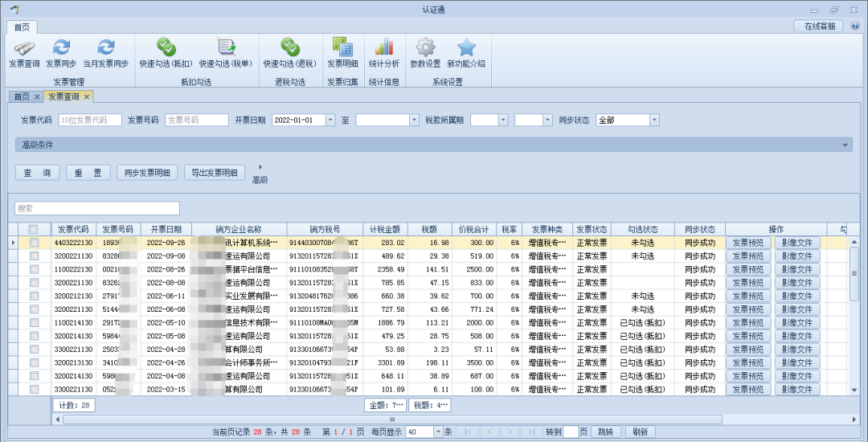Click the horizontal scrollbar left arrow
The width and height of the screenshot is (868, 442).
pos(58,419)
